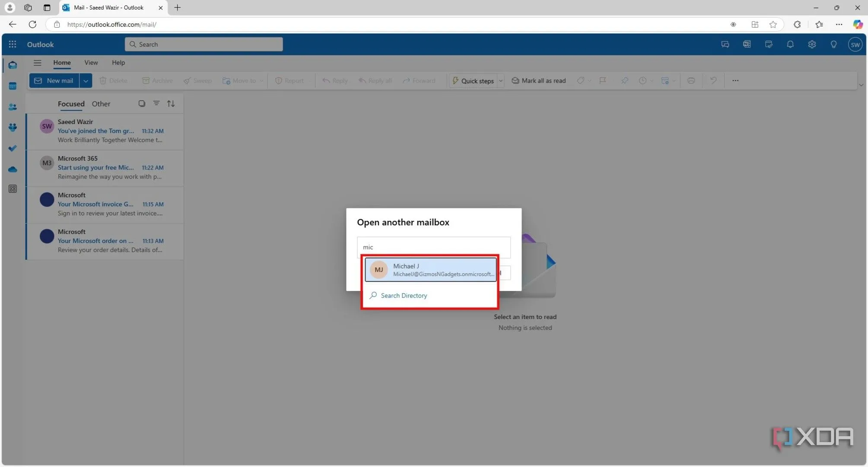This screenshot has height=467, width=868.
Task: Open the notifications bell
Action: coord(790,44)
